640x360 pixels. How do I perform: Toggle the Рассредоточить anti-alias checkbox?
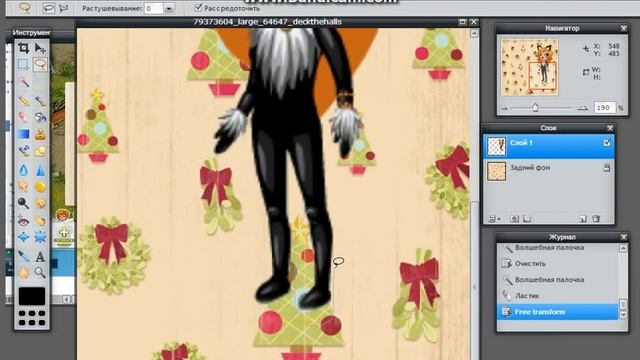tap(198, 7)
